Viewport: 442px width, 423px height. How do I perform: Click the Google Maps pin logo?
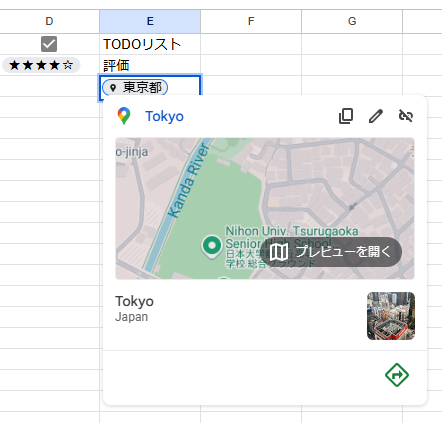124,116
